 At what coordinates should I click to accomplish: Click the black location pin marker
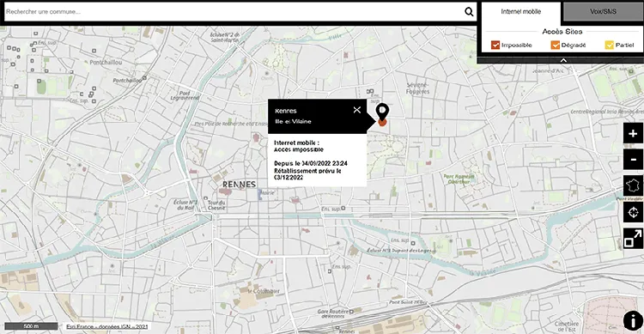point(382,112)
